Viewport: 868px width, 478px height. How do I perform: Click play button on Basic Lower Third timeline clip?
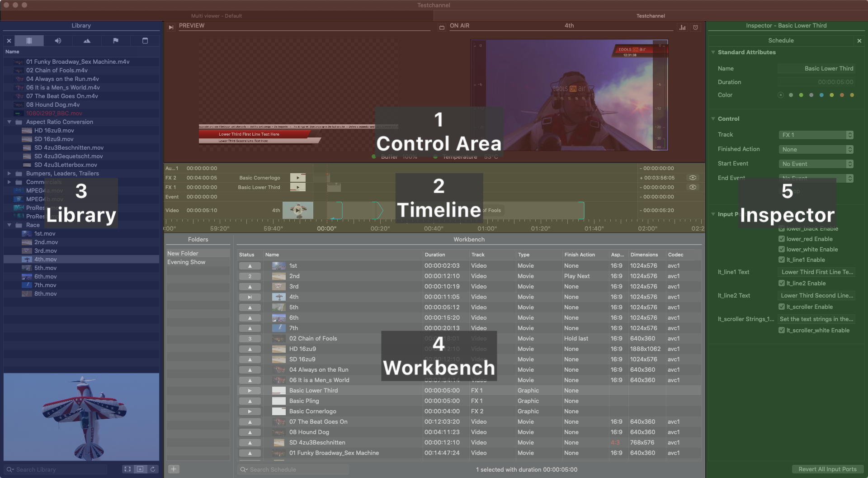298,187
